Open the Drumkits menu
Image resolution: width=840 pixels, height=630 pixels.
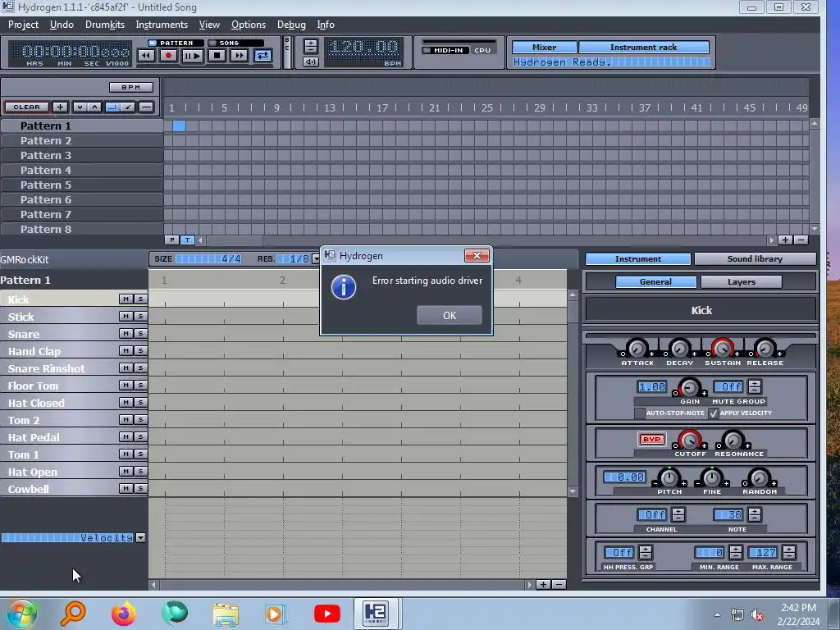[x=104, y=25]
